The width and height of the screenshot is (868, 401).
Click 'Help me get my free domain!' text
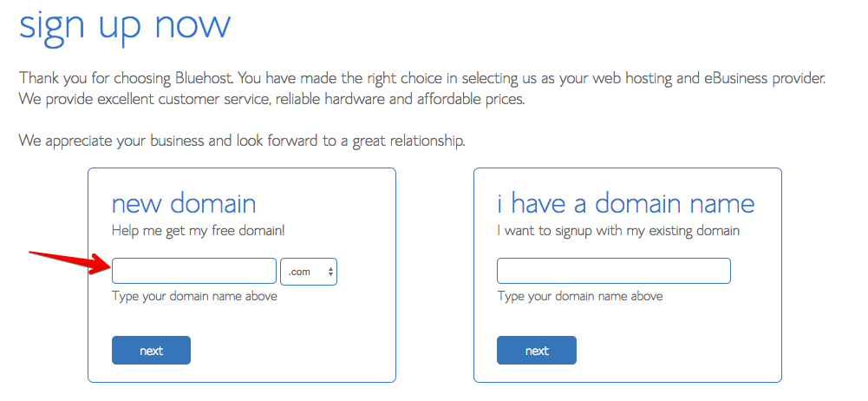(198, 231)
